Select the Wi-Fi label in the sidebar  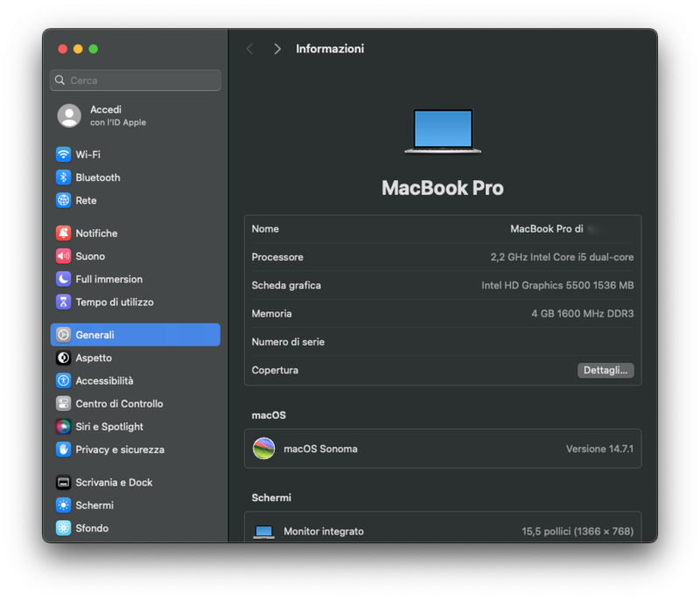tap(88, 154)
